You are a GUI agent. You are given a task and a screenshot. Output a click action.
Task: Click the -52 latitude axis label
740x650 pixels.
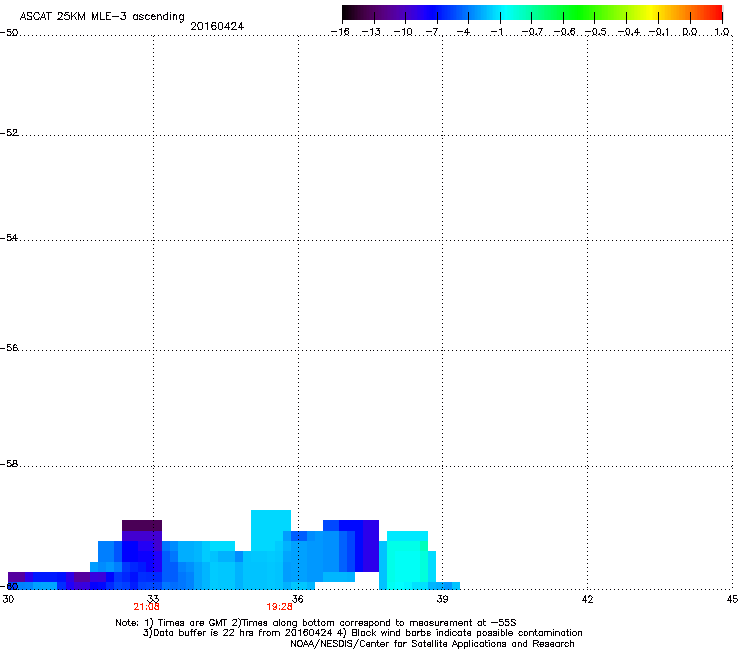[x=9, y=133]
